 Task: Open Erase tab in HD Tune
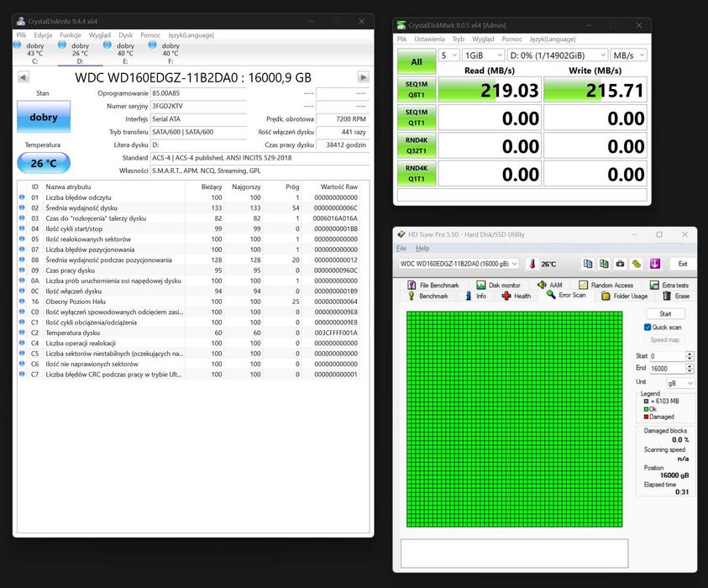pyautogui.click(x=676, y=296)
